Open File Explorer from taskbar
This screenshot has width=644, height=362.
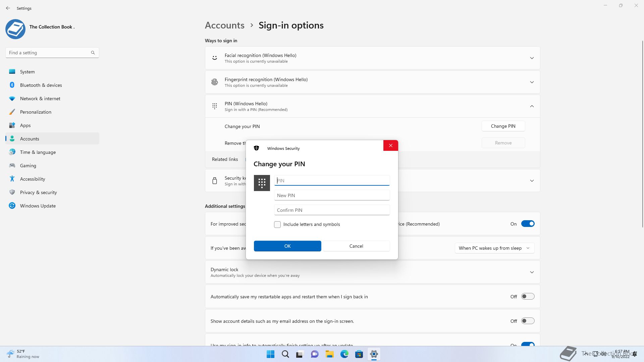click(x=329, y=354)
